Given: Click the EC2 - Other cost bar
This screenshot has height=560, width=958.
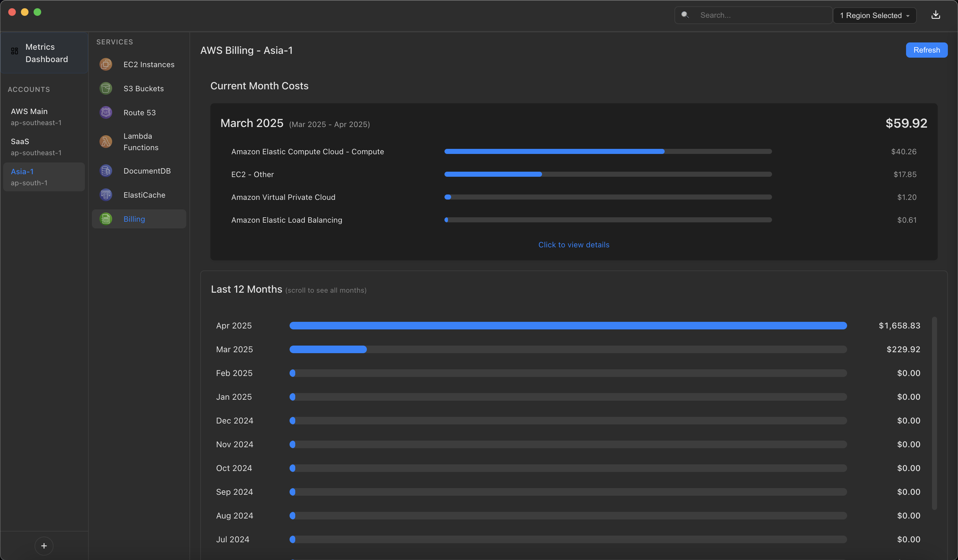Looking at the screenshot, I should (x=608, y=174).
